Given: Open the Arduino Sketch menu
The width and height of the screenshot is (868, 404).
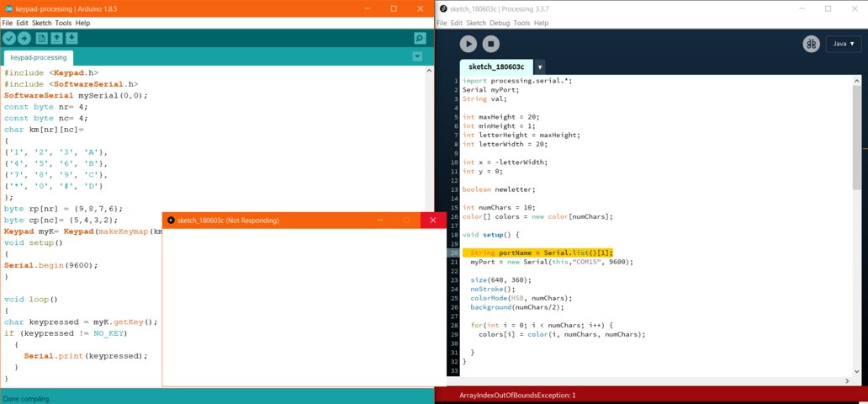Looking at the screenshot, I should 41,24.
